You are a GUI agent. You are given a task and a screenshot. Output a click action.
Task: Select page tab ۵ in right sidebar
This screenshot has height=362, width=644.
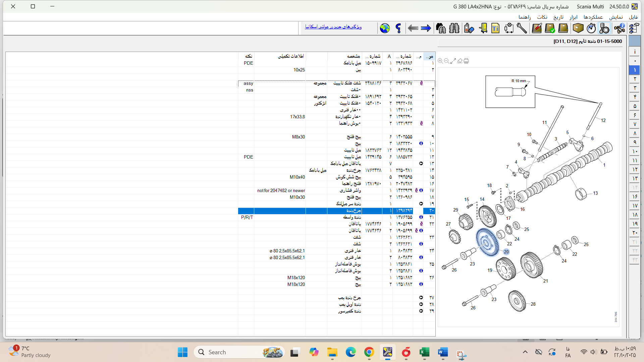coord(634,106)
